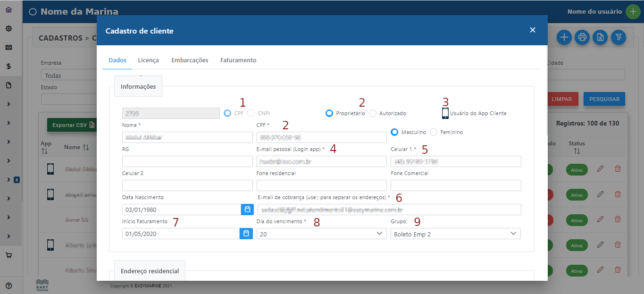
Task: Open the dollar sign finance icon in sidebar
Action: coord(8,67)
